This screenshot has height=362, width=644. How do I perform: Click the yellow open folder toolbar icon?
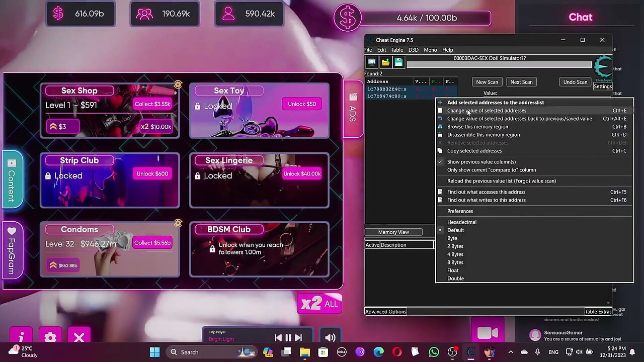[x=385, y=62]
